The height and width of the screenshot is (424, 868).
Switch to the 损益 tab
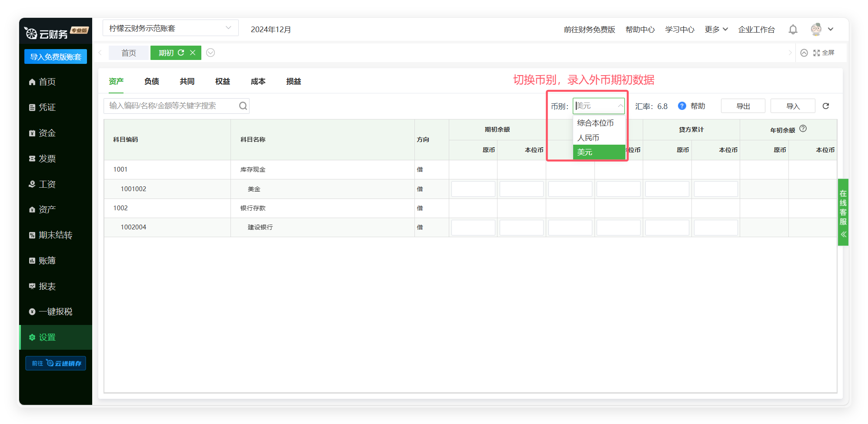point(294,81)
